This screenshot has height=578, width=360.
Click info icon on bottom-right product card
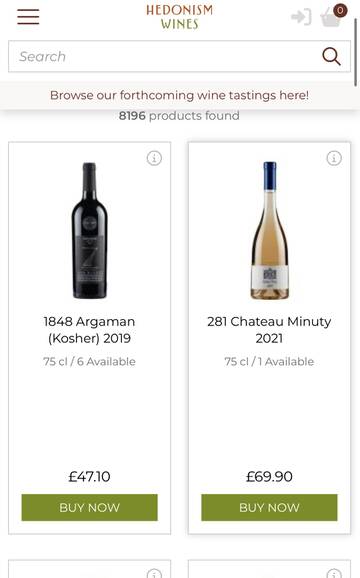tap(334, 573)
